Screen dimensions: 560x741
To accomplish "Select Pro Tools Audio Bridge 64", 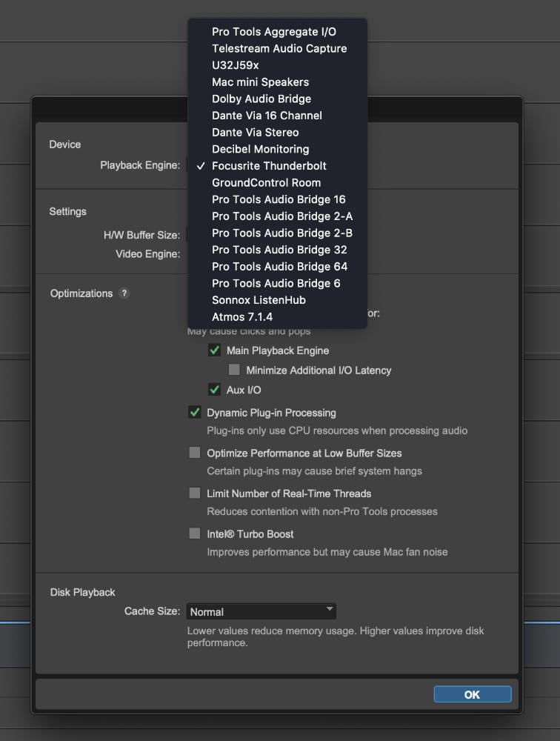I will click(x=277, y=267).
